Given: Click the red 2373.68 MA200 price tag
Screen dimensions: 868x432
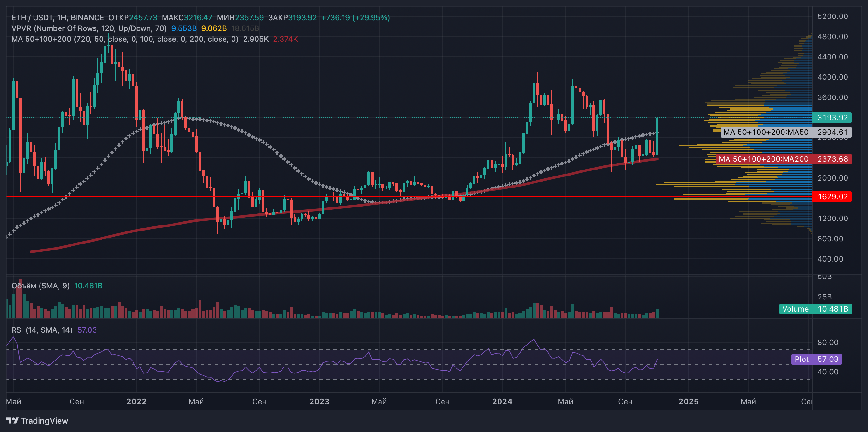Looking at the screenshot, I should [832, 159].
